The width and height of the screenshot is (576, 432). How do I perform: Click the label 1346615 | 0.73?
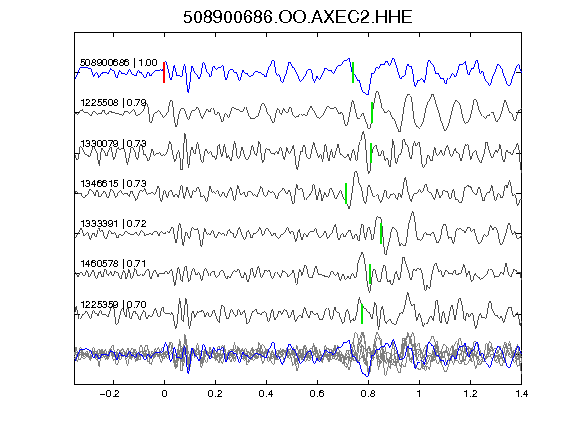click(113, 183)
